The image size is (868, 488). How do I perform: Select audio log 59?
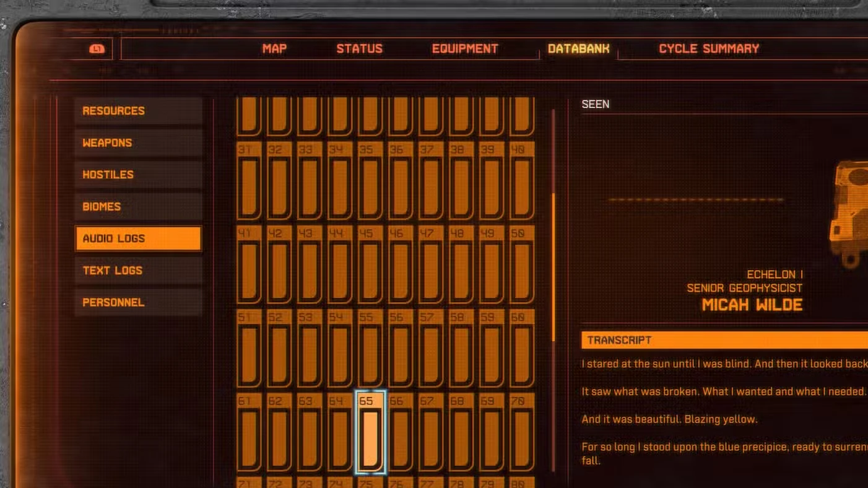(x=491, y=348)
